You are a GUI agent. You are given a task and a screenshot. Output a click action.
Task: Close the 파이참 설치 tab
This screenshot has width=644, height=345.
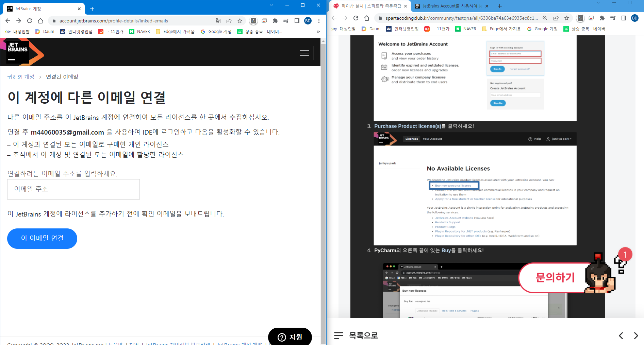[x=406, y=6]
